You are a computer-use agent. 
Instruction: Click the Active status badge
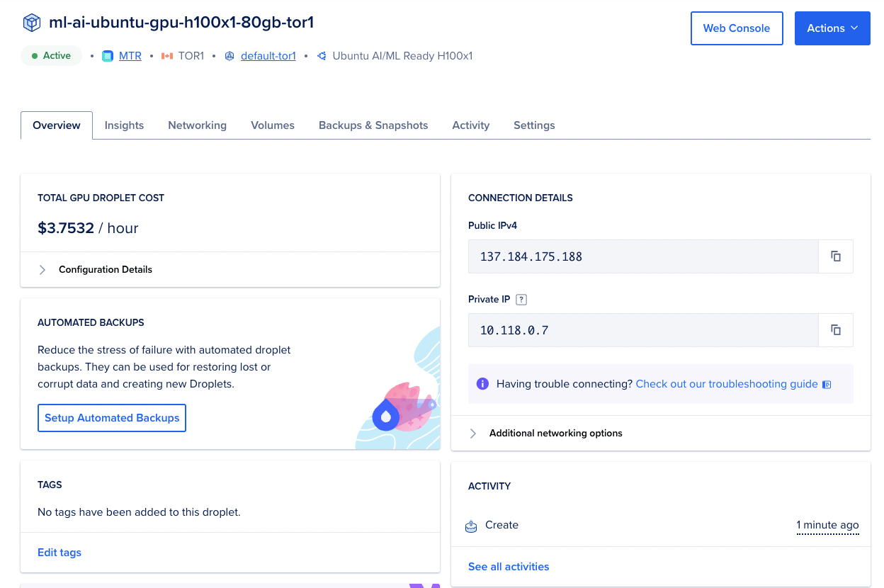click(x=51, y=56)
